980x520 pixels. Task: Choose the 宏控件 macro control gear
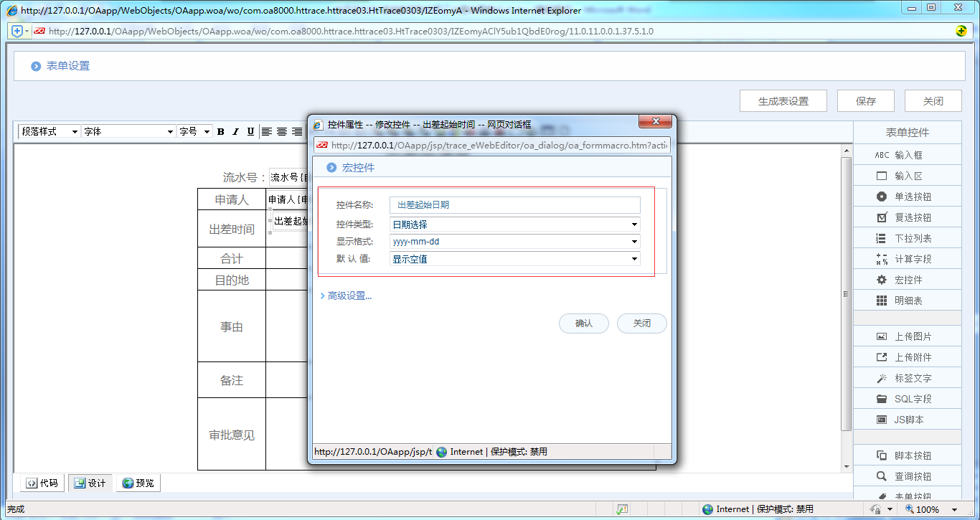[882, 280]
